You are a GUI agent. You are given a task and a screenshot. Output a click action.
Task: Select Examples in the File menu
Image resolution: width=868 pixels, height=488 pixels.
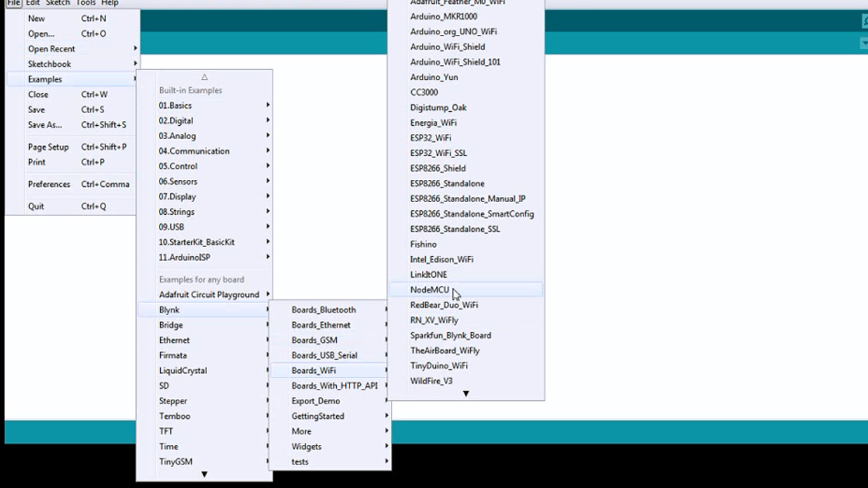[73, 79]
